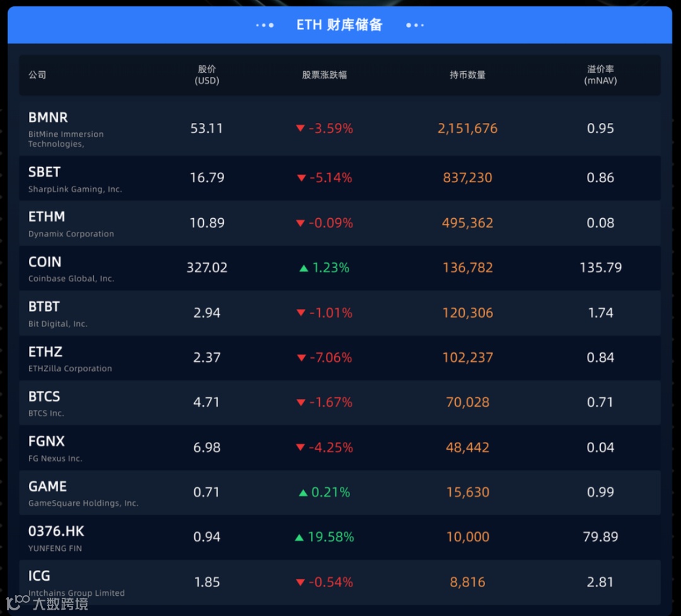
Task: Click ETHZ stock price 2.37
Action: click(x=207, y=357)
